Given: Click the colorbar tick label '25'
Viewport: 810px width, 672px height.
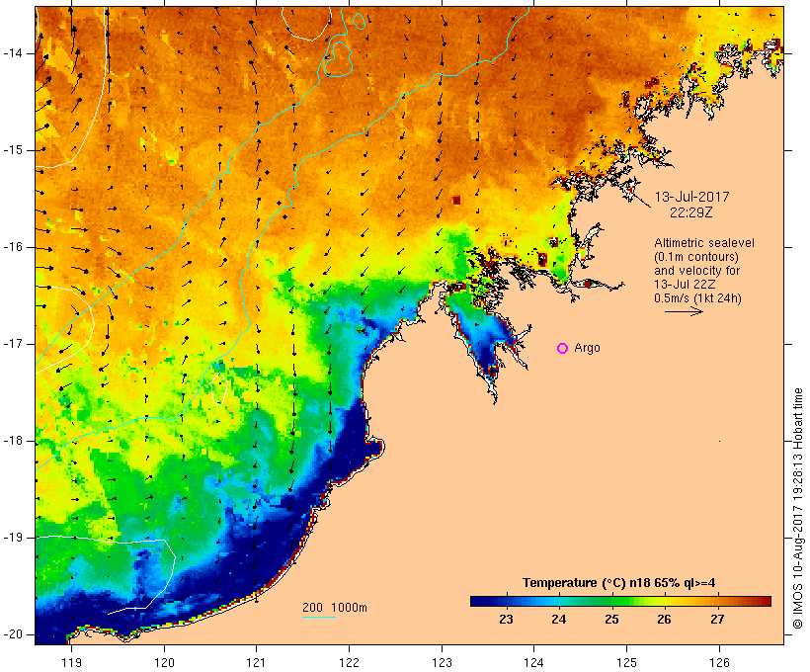Looking at the screenshot, I should (x=612, y=620).
